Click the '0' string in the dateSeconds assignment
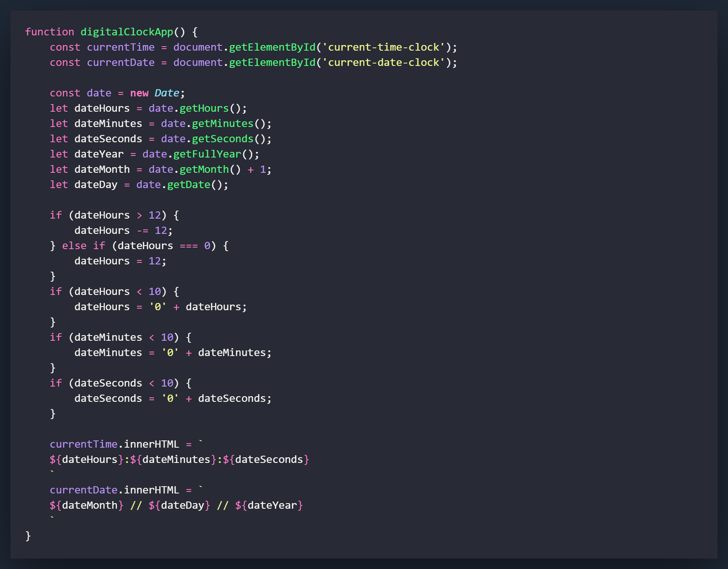The width and height of the screenshot is (728, 569). tap(170, 399)
